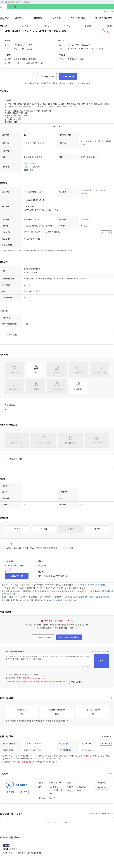
Task: Select the 기타 screening method
Action: tap(97, 529)
